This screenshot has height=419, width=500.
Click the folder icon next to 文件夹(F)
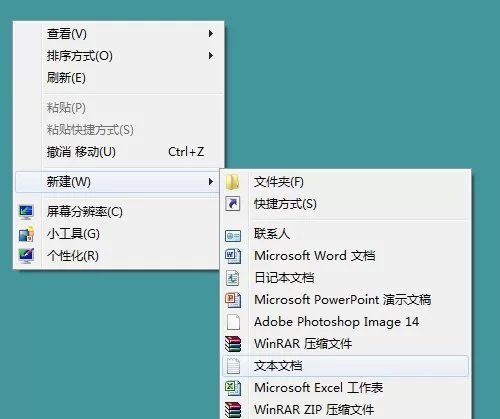pos(232,182)
